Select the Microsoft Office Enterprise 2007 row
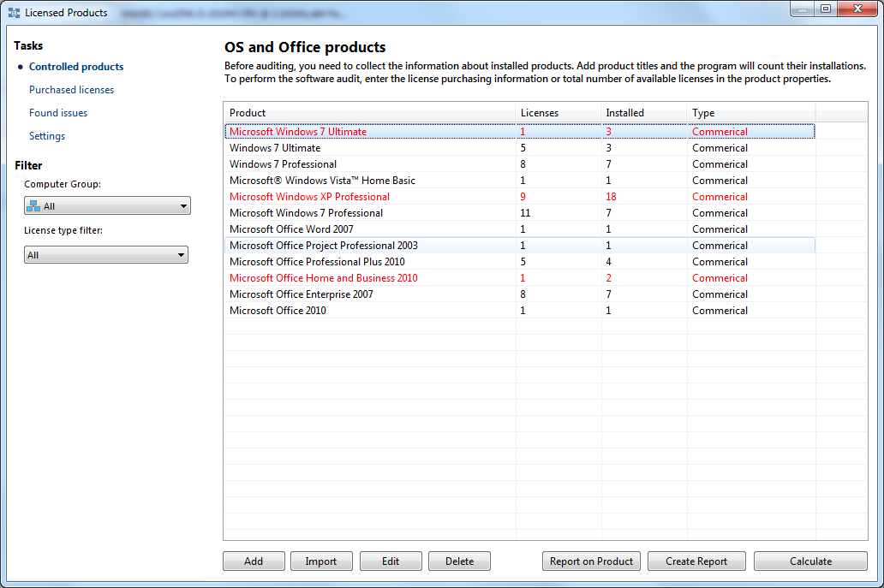This screenshot has width=884, height=588. click(301, 294)
